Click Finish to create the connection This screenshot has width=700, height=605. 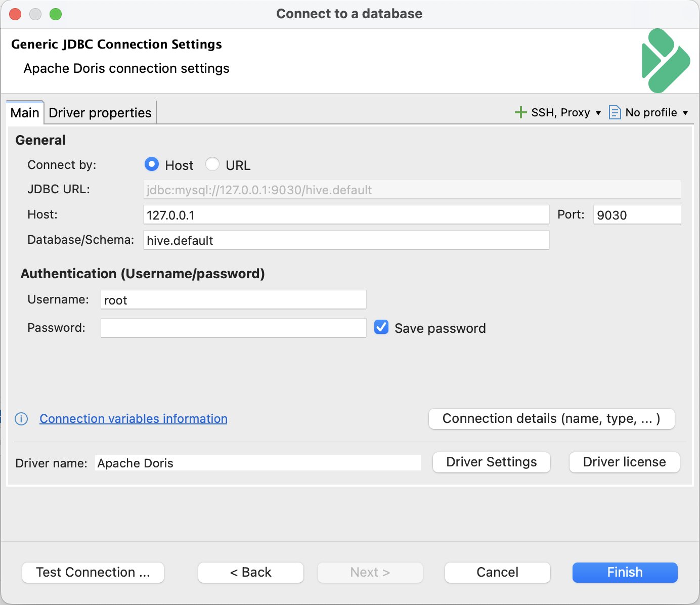point(625,572)
